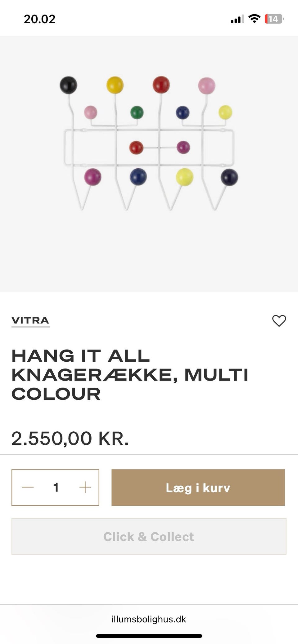Tap the 20.02 clock in status bar
This screenshot has width=298, height=644.
point(39,19)
